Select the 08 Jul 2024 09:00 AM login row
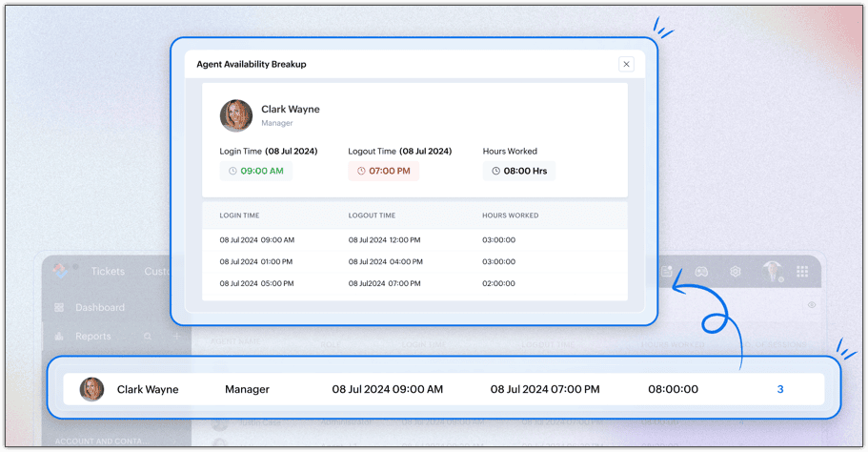The width and height of the screenshot is (868, 452). point(414,240)
